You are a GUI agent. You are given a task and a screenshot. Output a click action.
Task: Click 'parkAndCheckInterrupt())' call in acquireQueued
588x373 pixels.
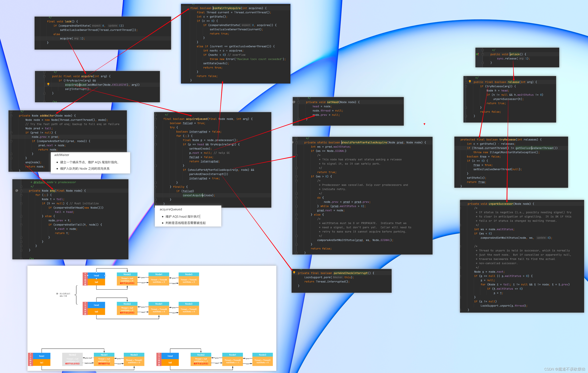pos(209,174)
